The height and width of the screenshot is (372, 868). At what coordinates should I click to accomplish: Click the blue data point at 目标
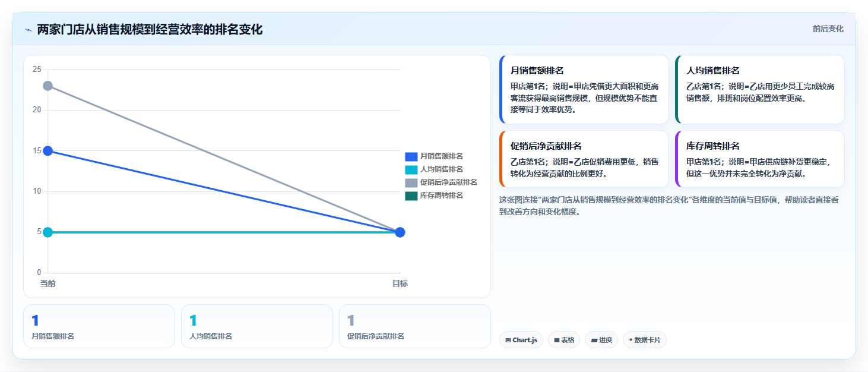pyautogui.click(x=400, y=232)
